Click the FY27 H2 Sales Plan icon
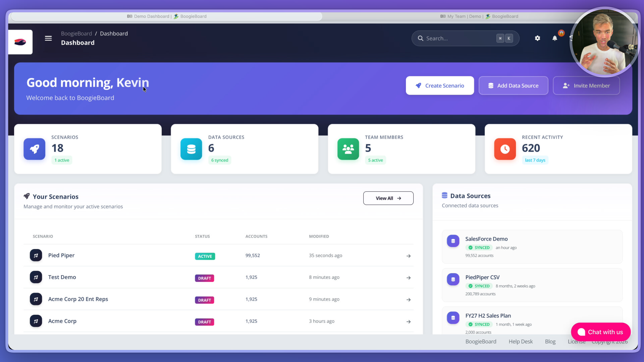This screenshot has width=644, height=362. point(453,318)
